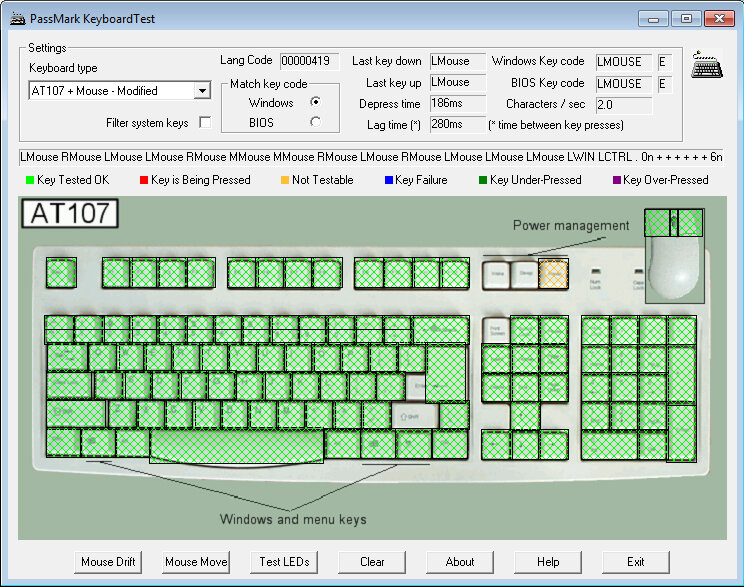
Task: Click the Wake power management key
Action: [496, 274]
